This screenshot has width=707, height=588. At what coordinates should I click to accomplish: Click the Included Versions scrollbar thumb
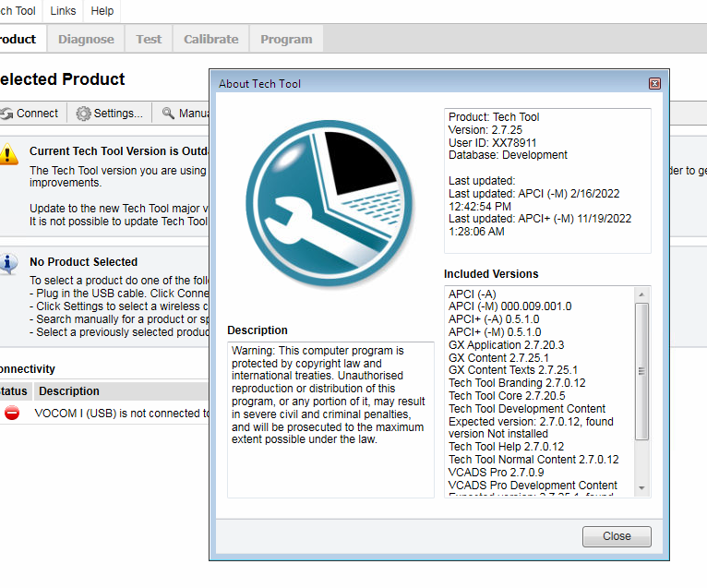(641, 371)
